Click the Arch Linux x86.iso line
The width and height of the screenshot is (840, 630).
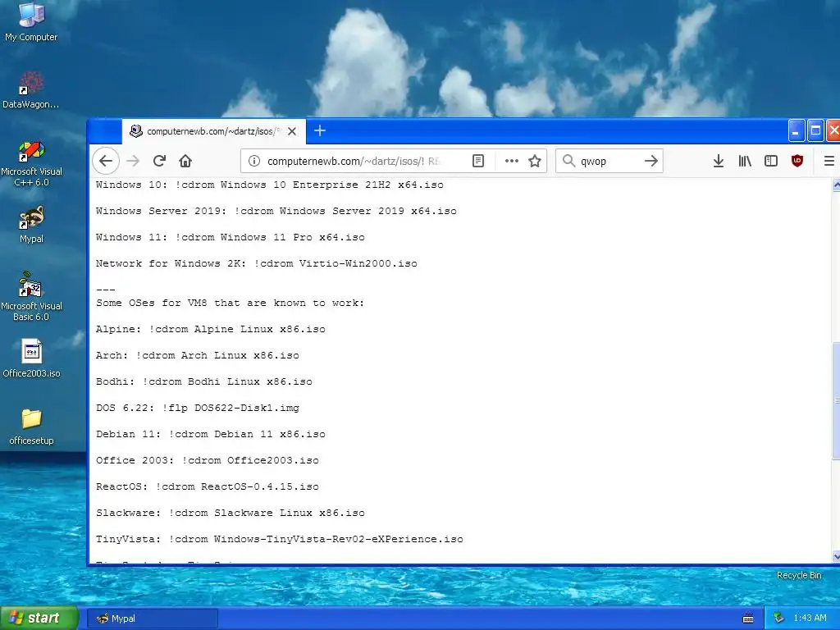198,356
